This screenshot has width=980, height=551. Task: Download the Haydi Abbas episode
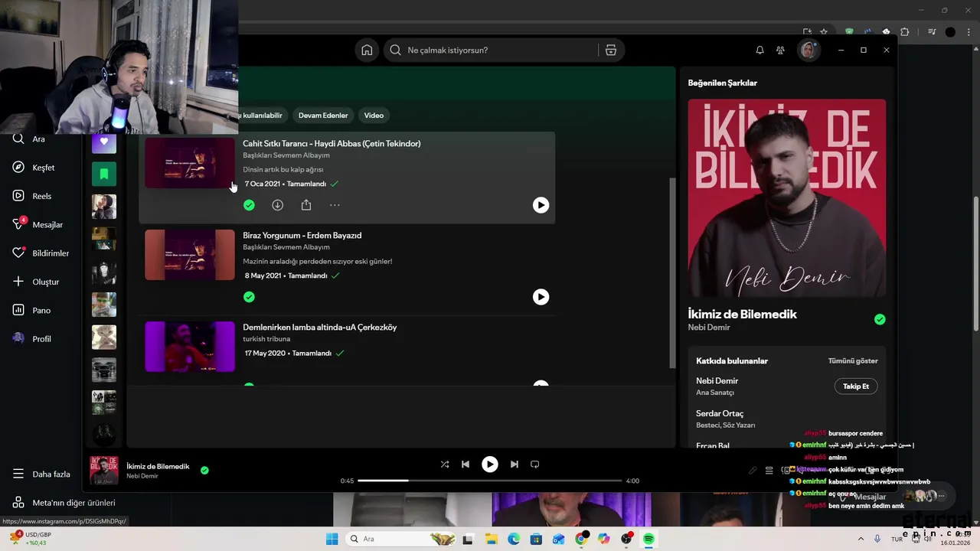pyautogui.click(x=277, y=205)
